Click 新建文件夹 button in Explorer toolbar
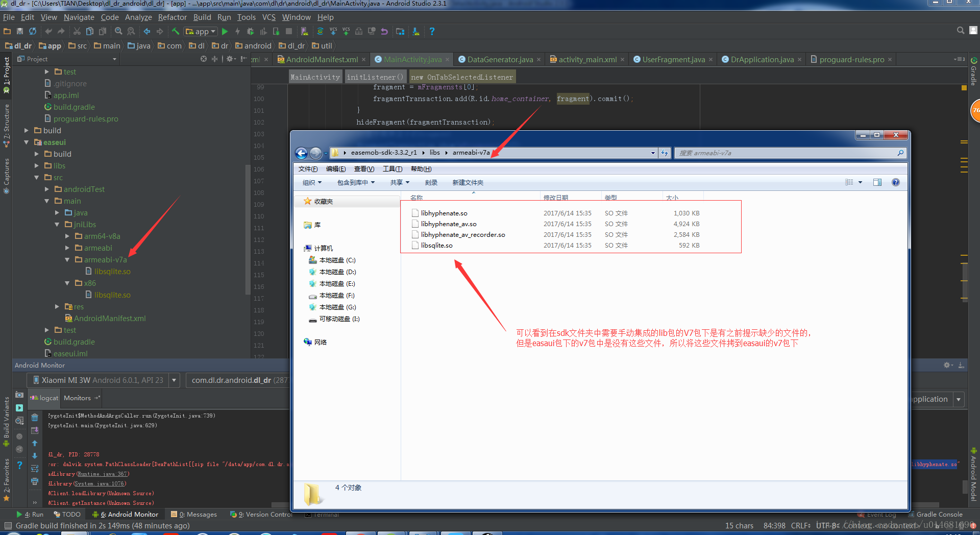980x535 pixels. [468, 182]
